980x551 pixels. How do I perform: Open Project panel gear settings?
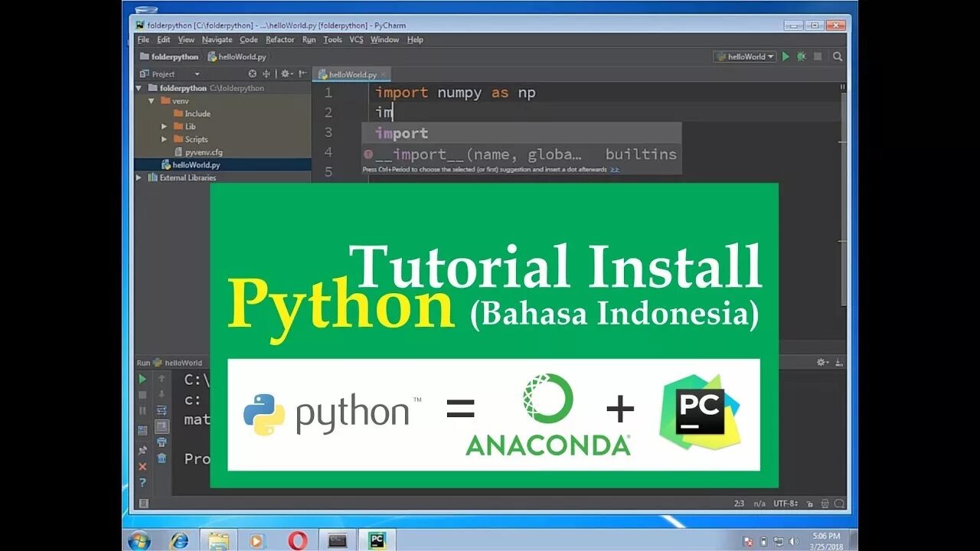(286, 74)
